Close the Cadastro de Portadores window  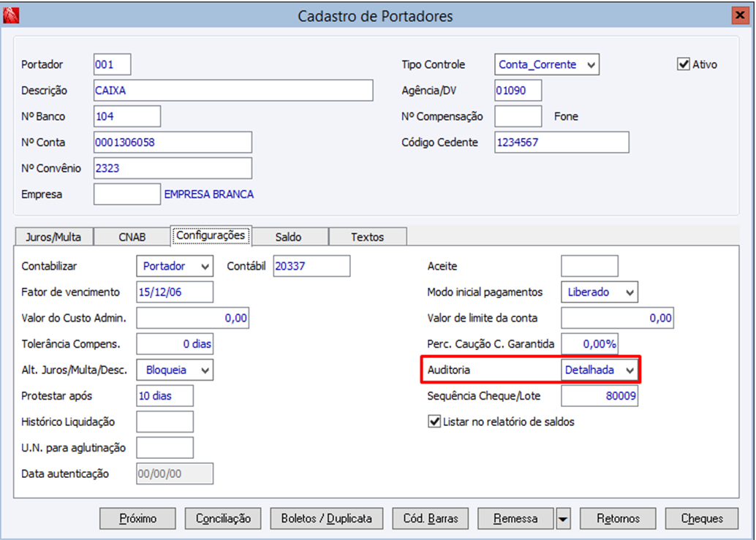click(740, 15)
